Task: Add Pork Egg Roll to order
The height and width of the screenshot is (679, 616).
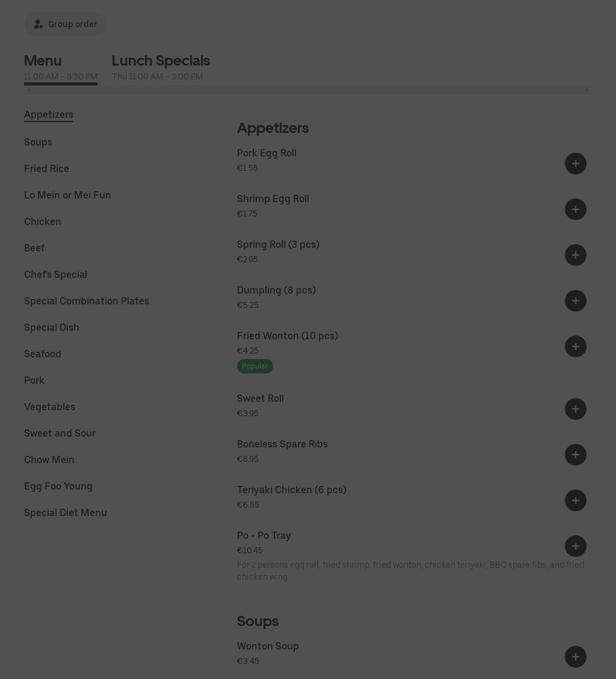Action: pos(575,164)
